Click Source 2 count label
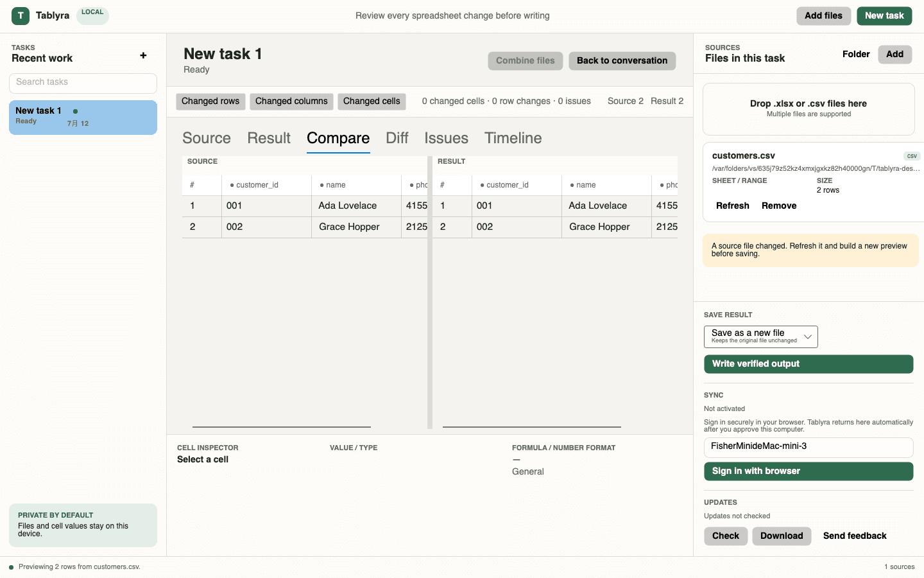Screen dimensions: 924x578 626,101
